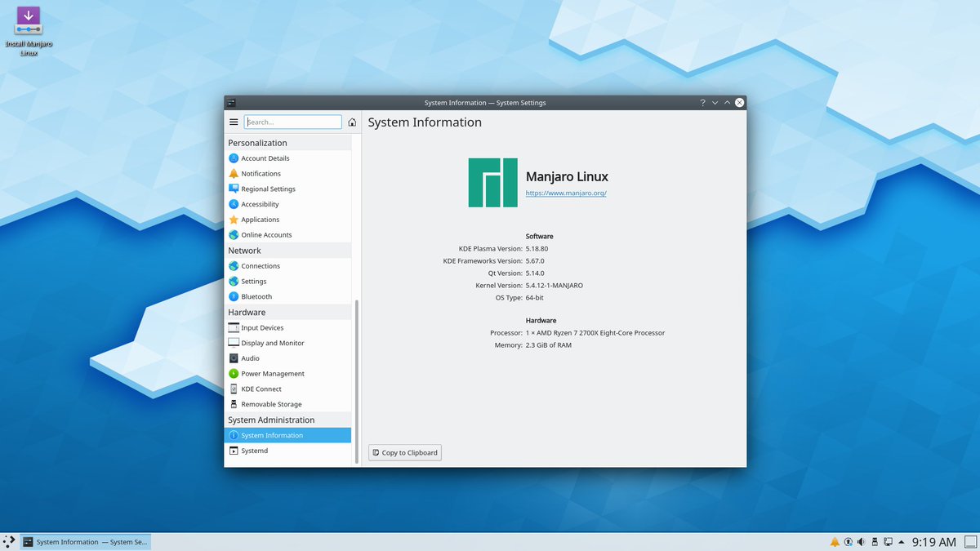Open the notifications bell in system tray

835,542
